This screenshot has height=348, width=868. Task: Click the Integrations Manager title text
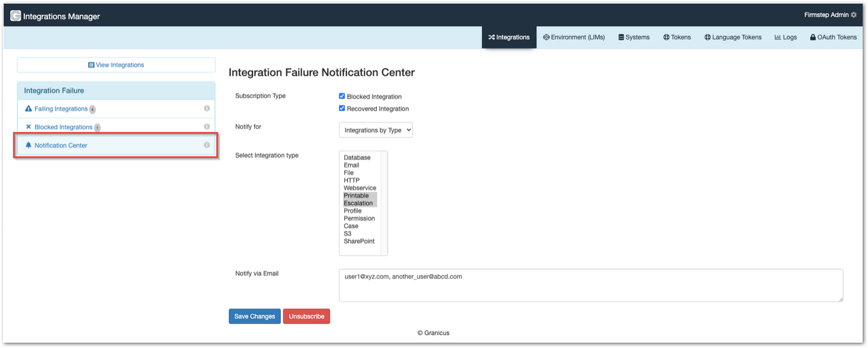(x=62, y=17)
